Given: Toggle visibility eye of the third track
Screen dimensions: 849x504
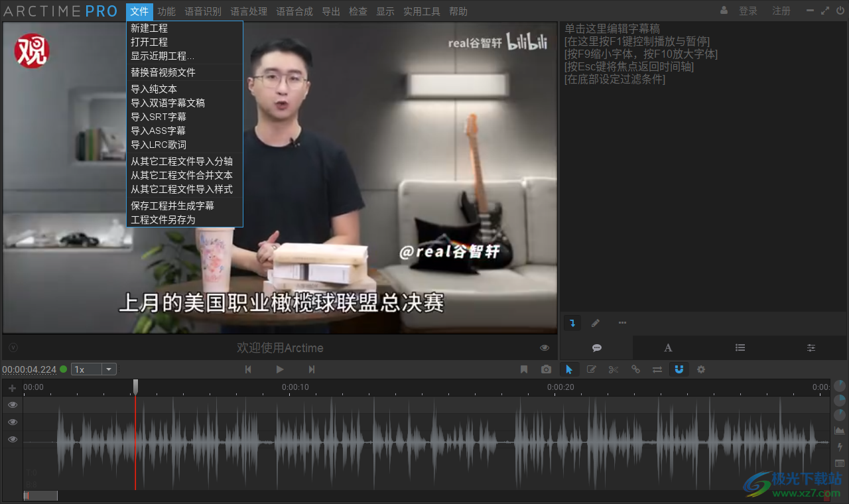Looking at the screenshot, I should [x=13, y=439].
